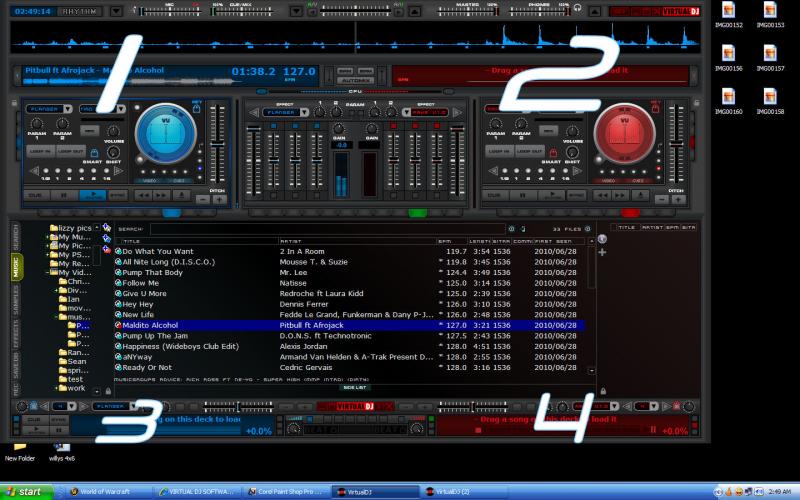
Task: Click the SYNC button on deck 1
Action: point(117,195)
